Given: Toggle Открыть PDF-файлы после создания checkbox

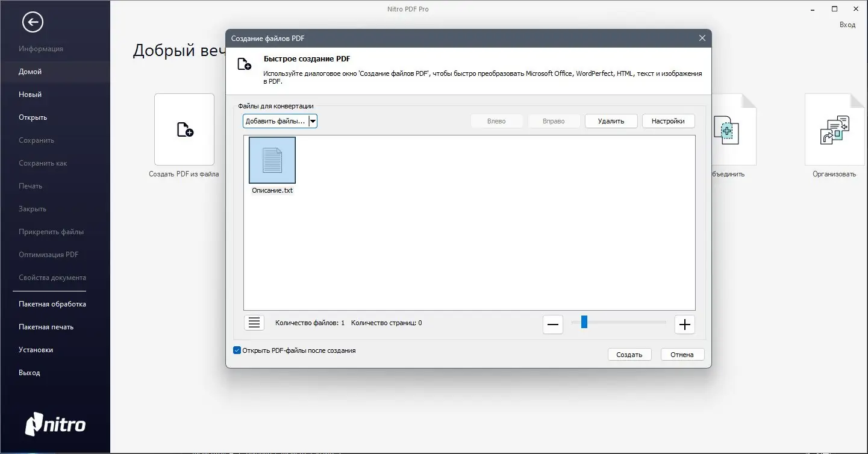Looking at the screenshot, I should coord(237,350).
